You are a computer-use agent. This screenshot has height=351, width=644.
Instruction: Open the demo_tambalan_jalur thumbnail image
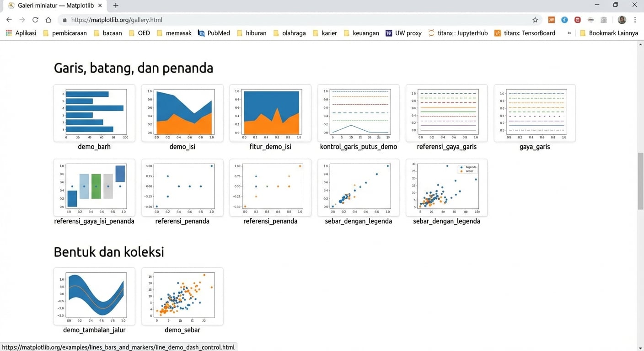[x=94, y=296]
